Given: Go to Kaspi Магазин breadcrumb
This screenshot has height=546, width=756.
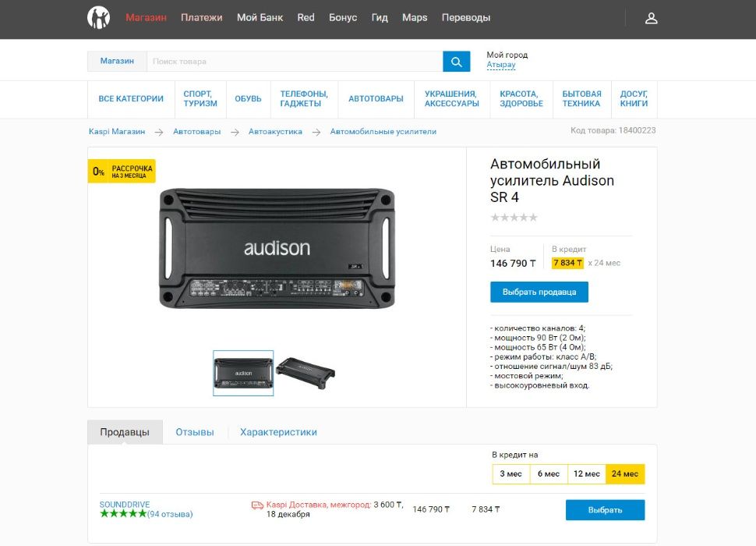Looking at the screenshot, I should pyautogui.click(x=117, y=132).
